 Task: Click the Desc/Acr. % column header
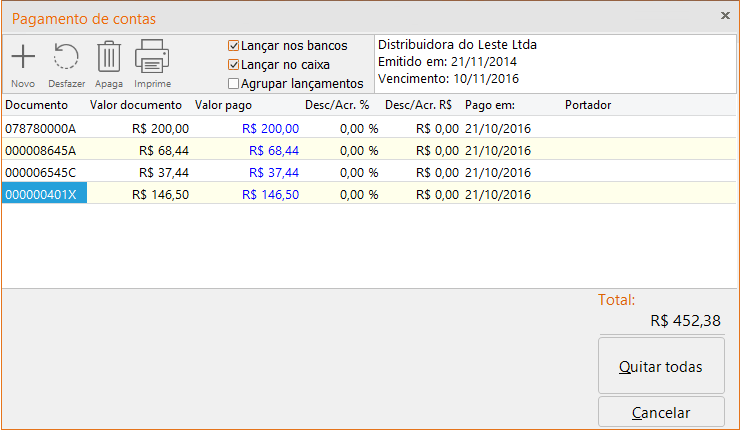(337, 105)
